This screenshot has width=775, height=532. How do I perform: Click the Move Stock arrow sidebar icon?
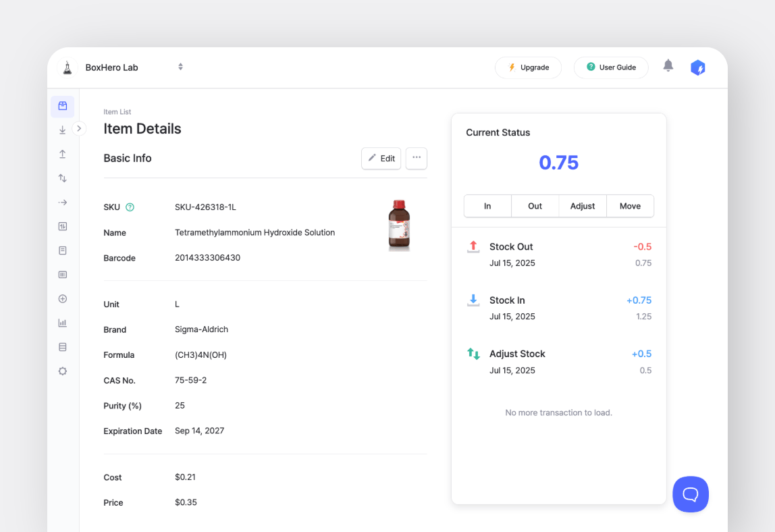[x=62, y=202]
